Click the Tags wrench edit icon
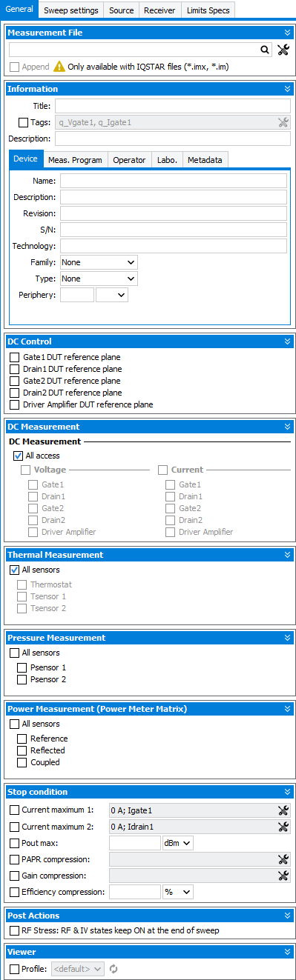Image resolution: width=296 pixels, height=980 pixels. (x=283, y=122)
